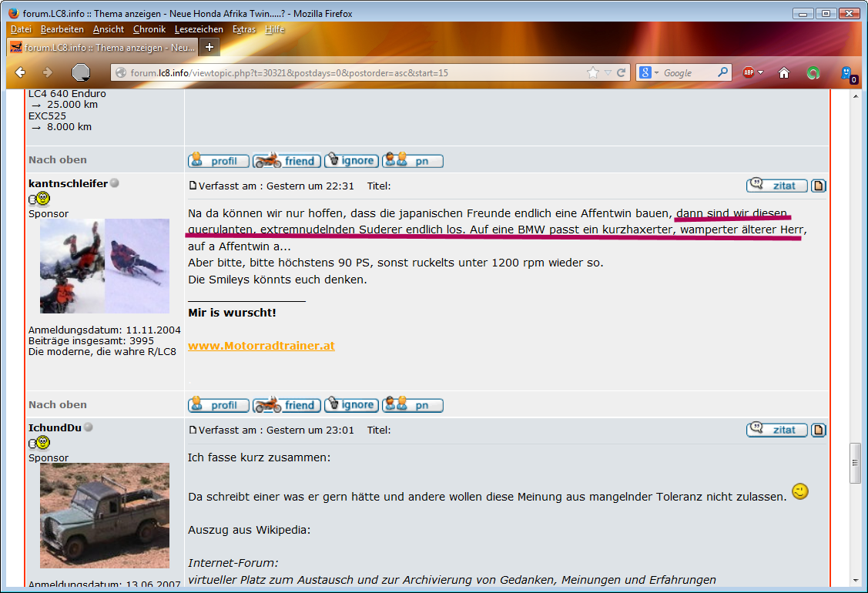Click kantnschleifer's snow bike avatar

coord(105,266)
